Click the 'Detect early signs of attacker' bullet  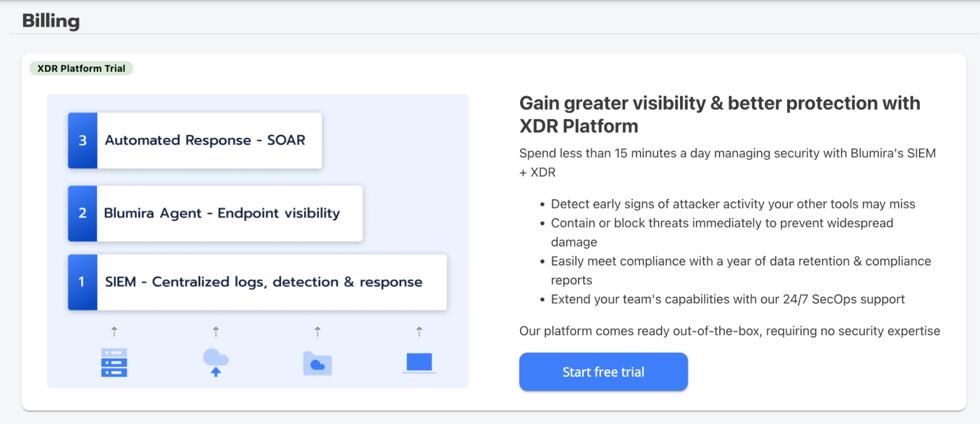tap(733, 204)
